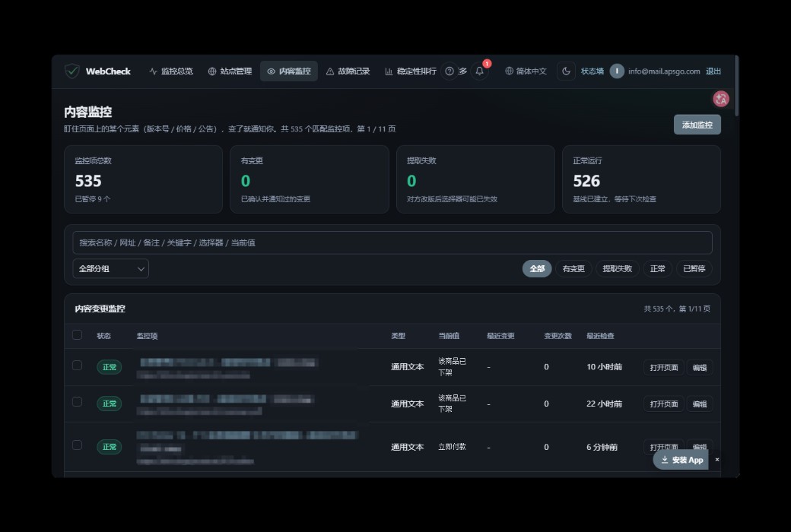Click the 正常运行 526 card
Screen dimensions: 791x532
(x=641, y=179)
